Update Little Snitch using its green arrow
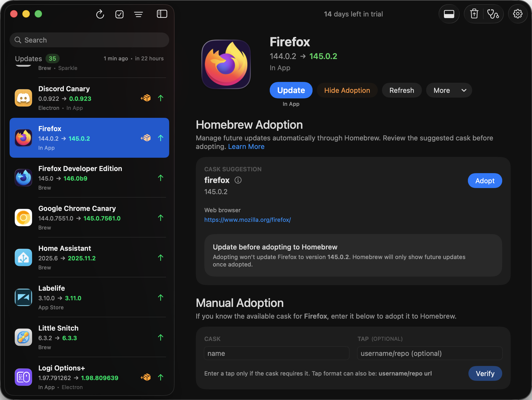The height and width of the screenshot is (400, 532). pos(161,337)
